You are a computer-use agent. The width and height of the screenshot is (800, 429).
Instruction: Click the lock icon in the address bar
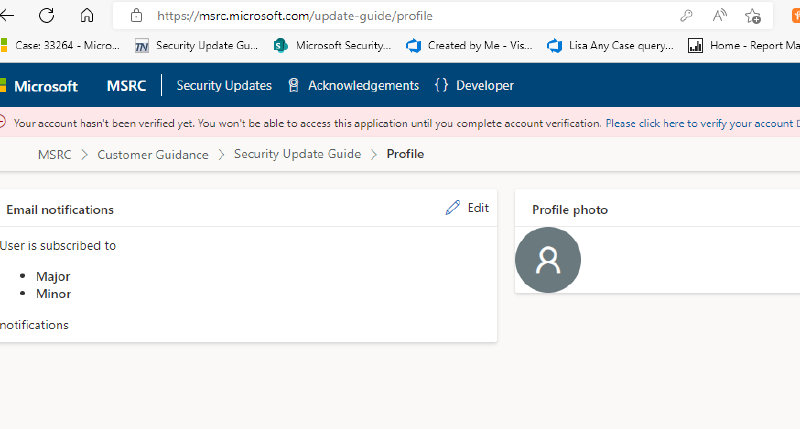(137, 16)
